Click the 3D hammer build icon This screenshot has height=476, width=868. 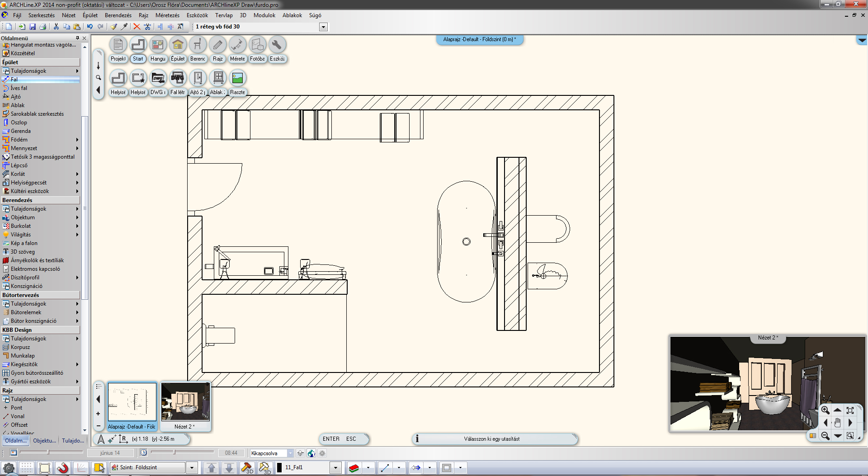pyautogui.click(x=247, y=468)
